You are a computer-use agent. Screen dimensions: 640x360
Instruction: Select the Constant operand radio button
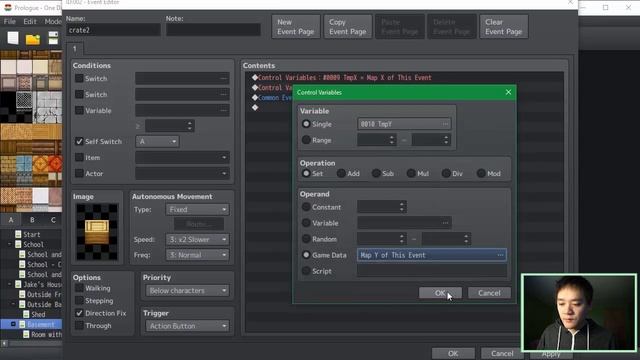306,207
